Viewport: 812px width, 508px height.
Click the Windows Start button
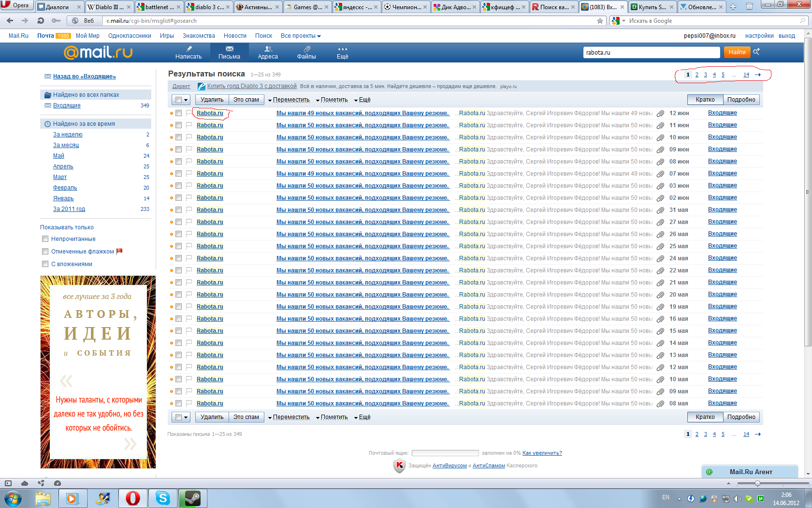click(x=13, y=498)
